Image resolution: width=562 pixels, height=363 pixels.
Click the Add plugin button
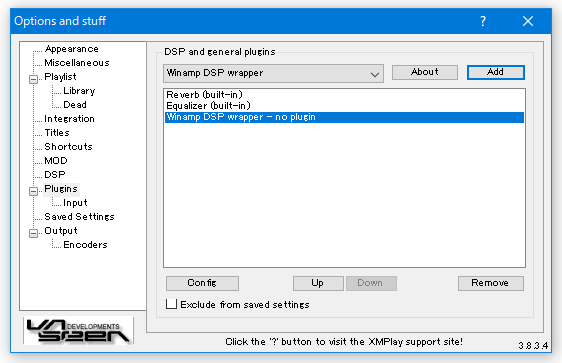click(496, 72)
